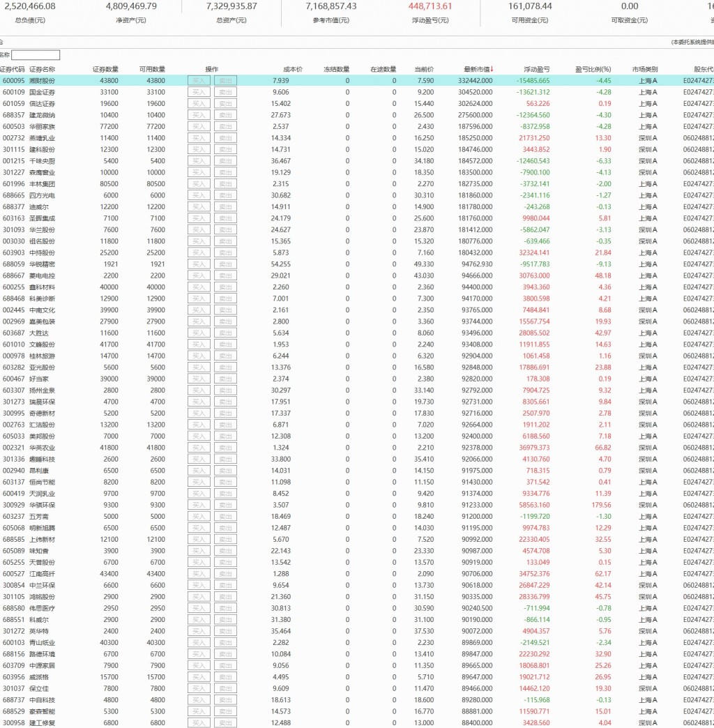Sort by the 可用数量 column header

(x=152, y=69)
